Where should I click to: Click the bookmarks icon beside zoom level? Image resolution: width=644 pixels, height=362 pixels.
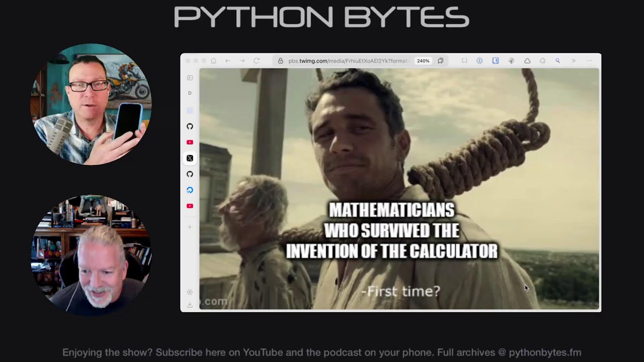click(440, 61)
